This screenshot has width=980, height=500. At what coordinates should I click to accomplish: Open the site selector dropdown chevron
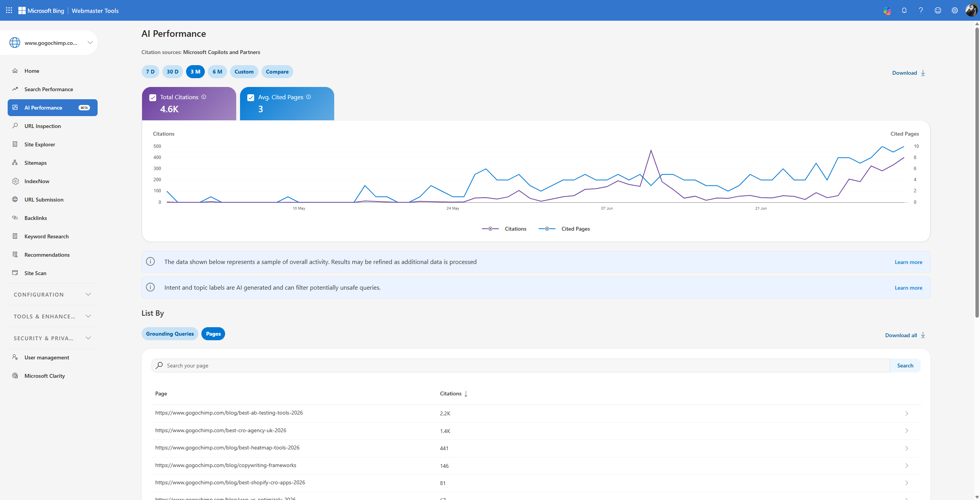(90, 43)
